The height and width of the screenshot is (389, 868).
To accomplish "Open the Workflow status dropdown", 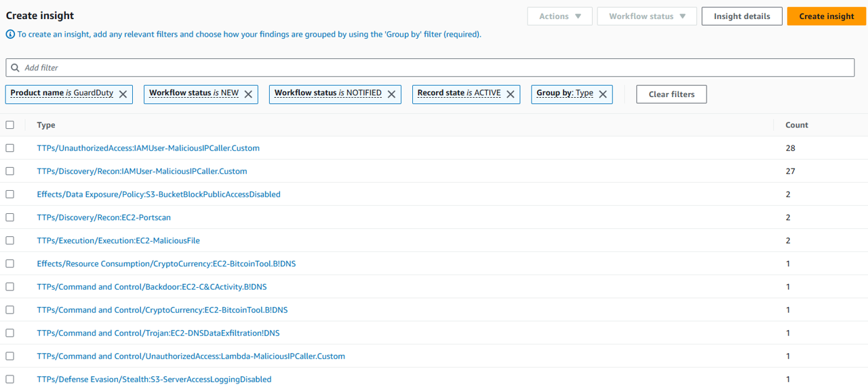I will coord(647,16).
